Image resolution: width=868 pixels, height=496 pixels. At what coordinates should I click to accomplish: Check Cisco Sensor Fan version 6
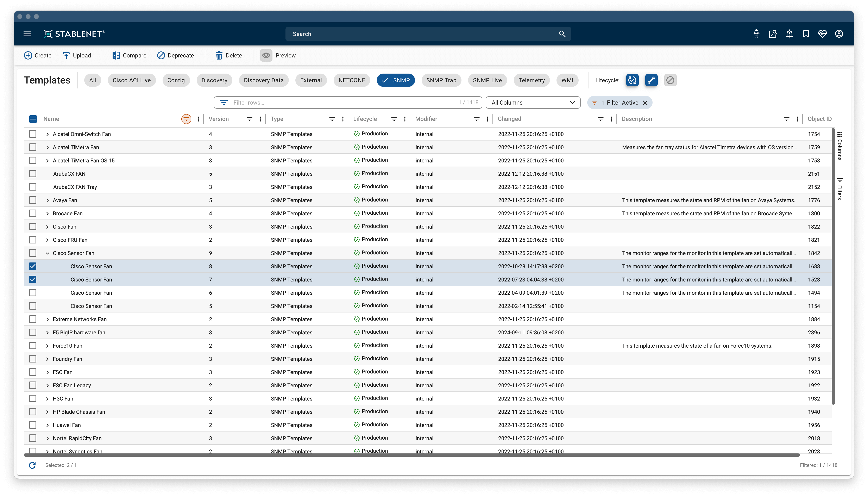[33, 293]
